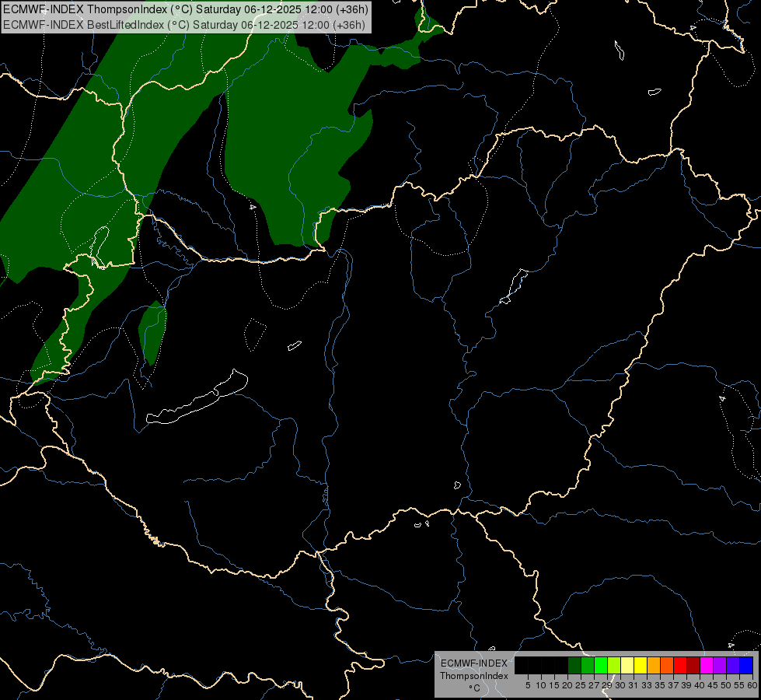Click the ThompsonIndex title line at top
This screenshot has width=761, height=700.
[186, 9]
